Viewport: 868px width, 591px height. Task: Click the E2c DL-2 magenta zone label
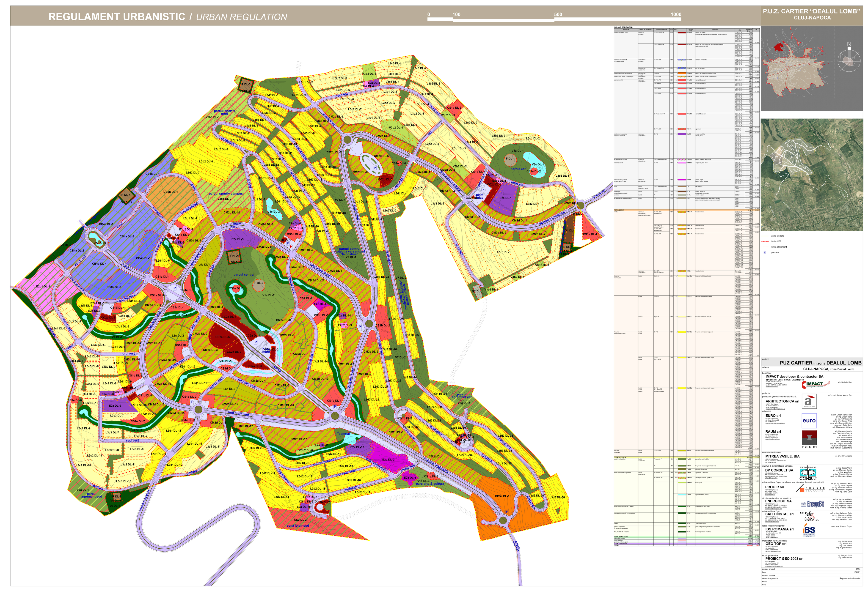tap(389, 460)
